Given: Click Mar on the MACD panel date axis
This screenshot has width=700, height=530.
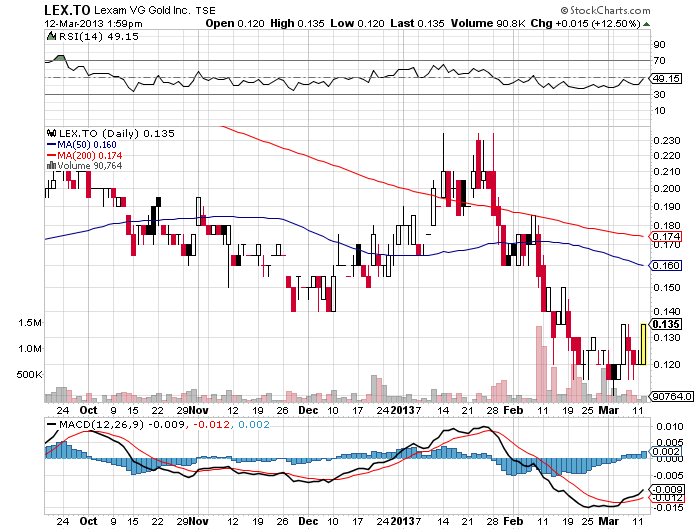Looking at the screenshot, I should [608, 521].
